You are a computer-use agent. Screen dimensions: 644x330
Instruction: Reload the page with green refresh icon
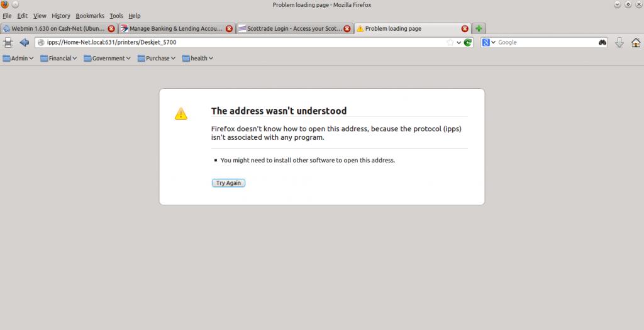click(x=468, y=43)
